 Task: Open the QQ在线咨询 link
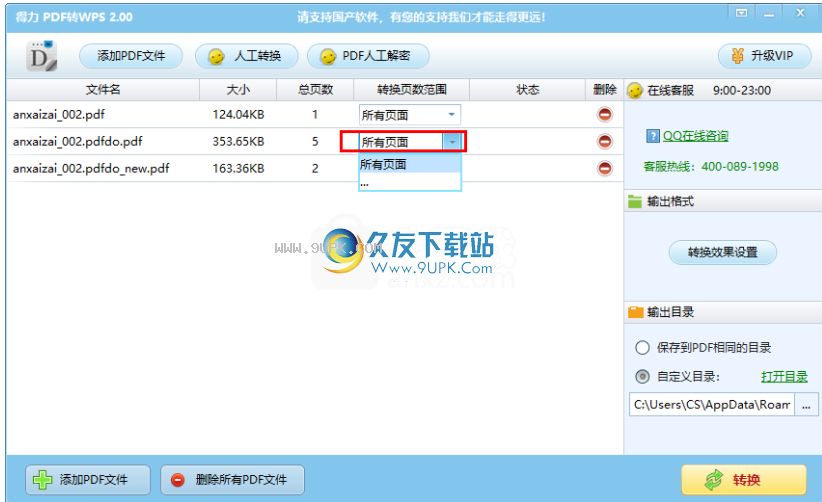(696, 136)
